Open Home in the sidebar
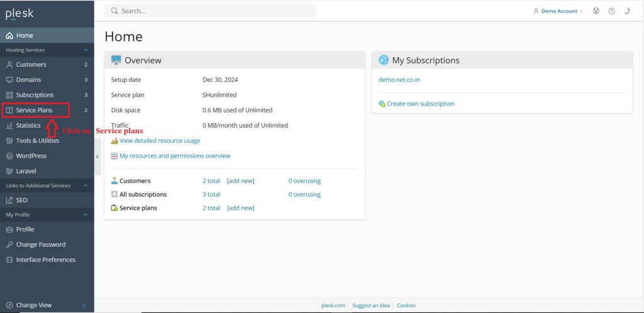The height and width of the screenshot is (313, 644). point(47,35)
